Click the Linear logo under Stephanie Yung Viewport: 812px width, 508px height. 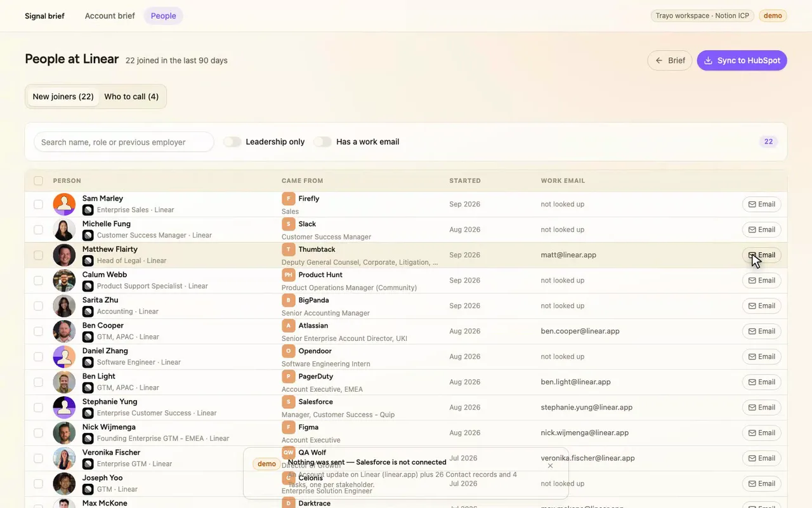[x=88, y=413]
